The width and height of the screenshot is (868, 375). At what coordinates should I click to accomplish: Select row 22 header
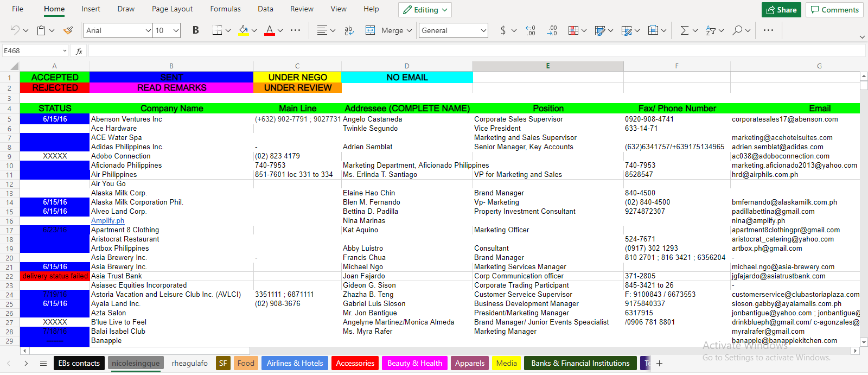10,276
